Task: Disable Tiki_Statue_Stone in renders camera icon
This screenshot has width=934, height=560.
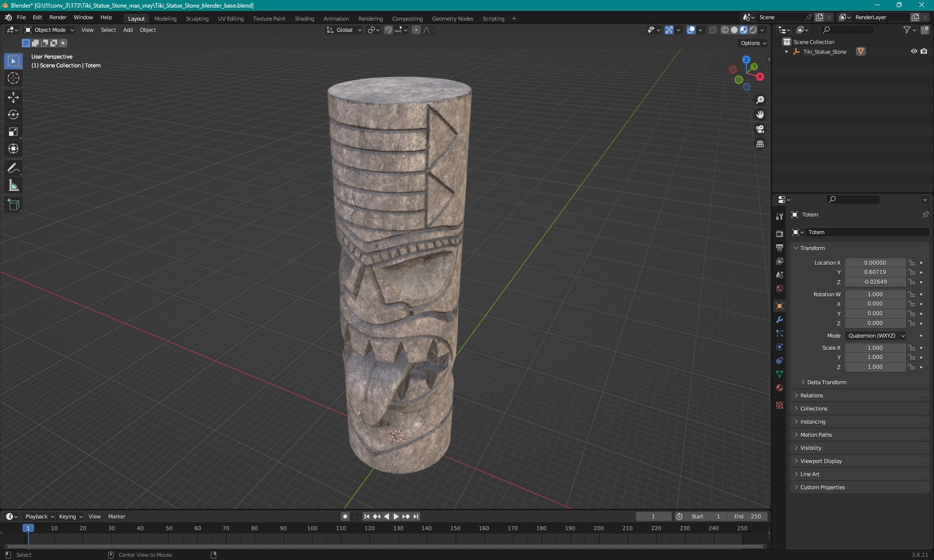Action: [x=924, y=51]
